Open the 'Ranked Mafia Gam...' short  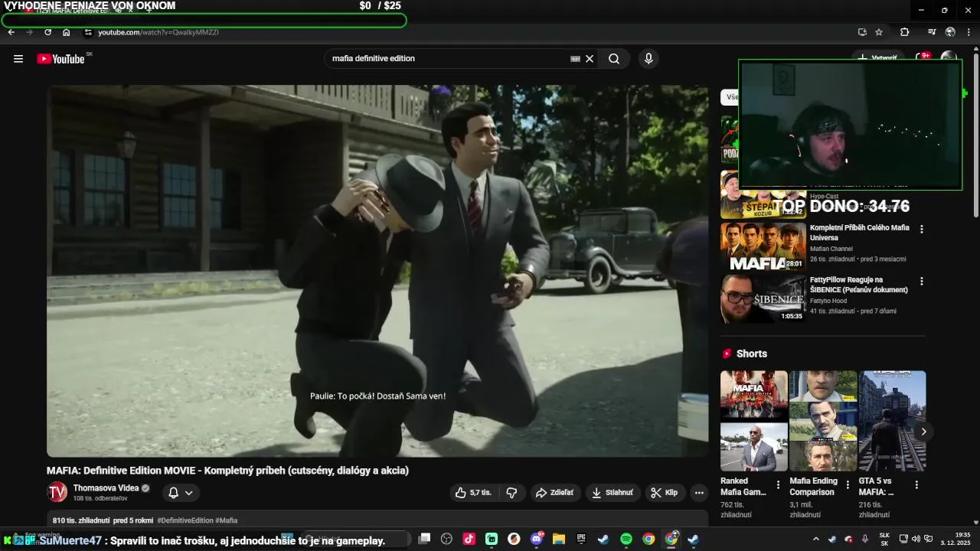[754, 421]
